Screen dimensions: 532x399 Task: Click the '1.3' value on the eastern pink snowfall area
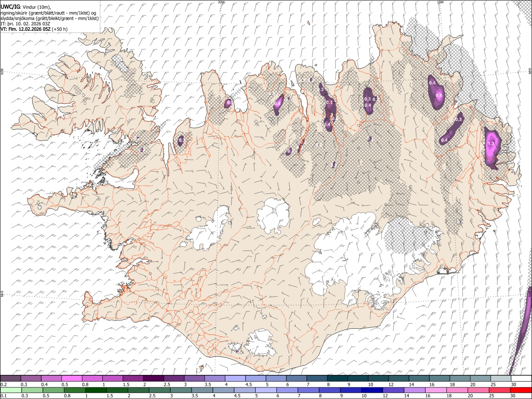pos(491,143)
